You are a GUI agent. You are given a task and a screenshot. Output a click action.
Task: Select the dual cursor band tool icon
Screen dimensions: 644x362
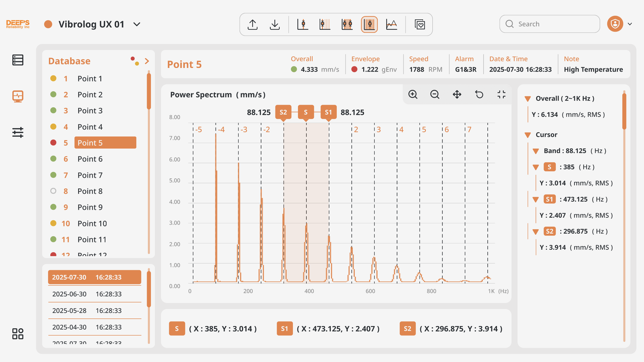pos(347,24)
